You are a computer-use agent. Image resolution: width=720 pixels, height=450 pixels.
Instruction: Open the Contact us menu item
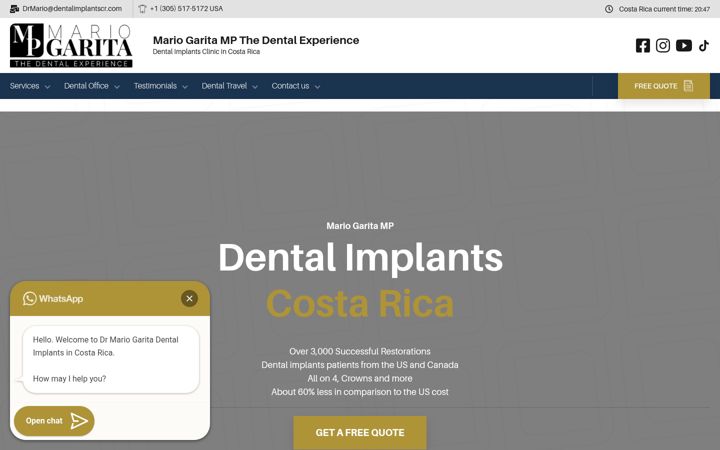(x=290, y=86)
